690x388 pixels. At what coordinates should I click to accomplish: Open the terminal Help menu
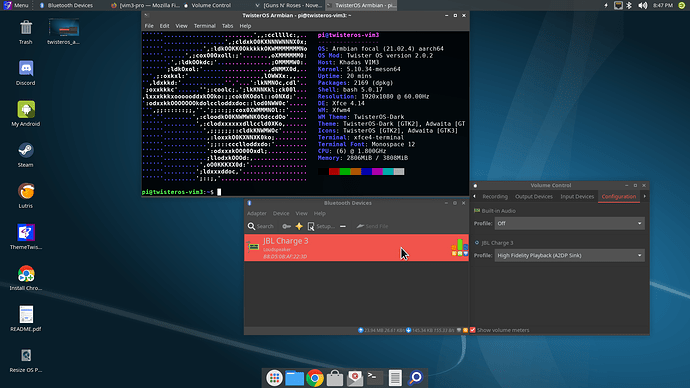point(245,26)
